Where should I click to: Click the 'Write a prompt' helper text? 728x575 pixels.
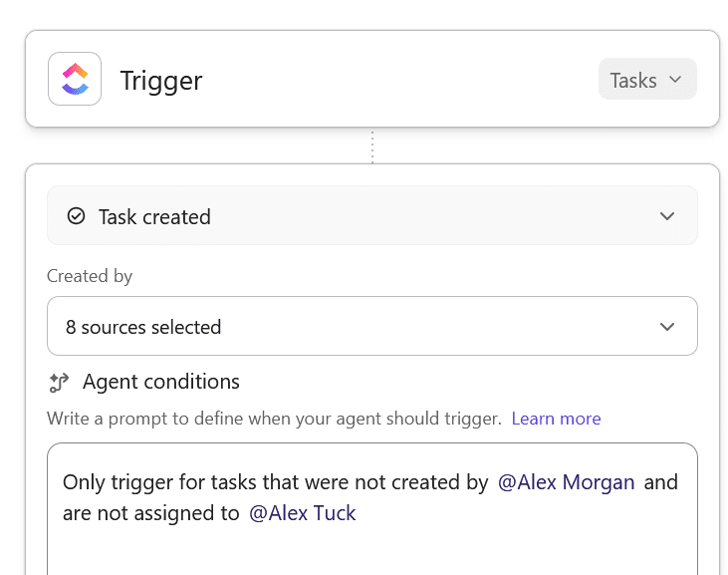click(x=274, y=419)
